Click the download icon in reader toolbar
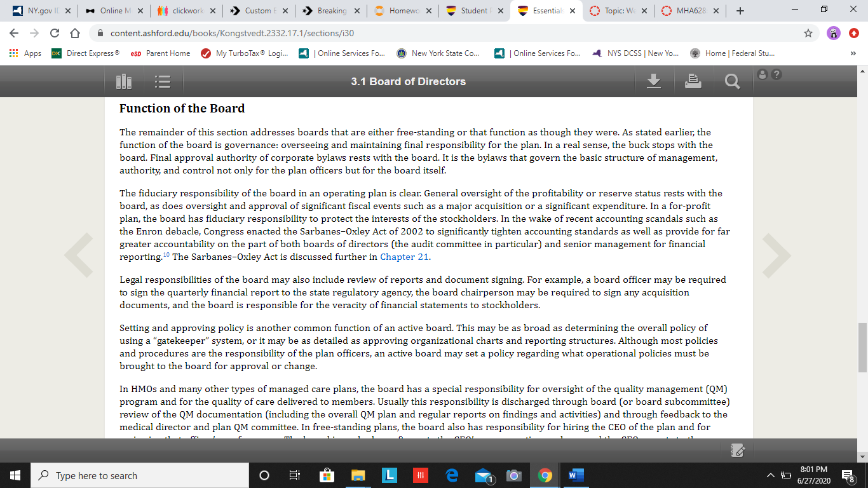 (654, 81)
